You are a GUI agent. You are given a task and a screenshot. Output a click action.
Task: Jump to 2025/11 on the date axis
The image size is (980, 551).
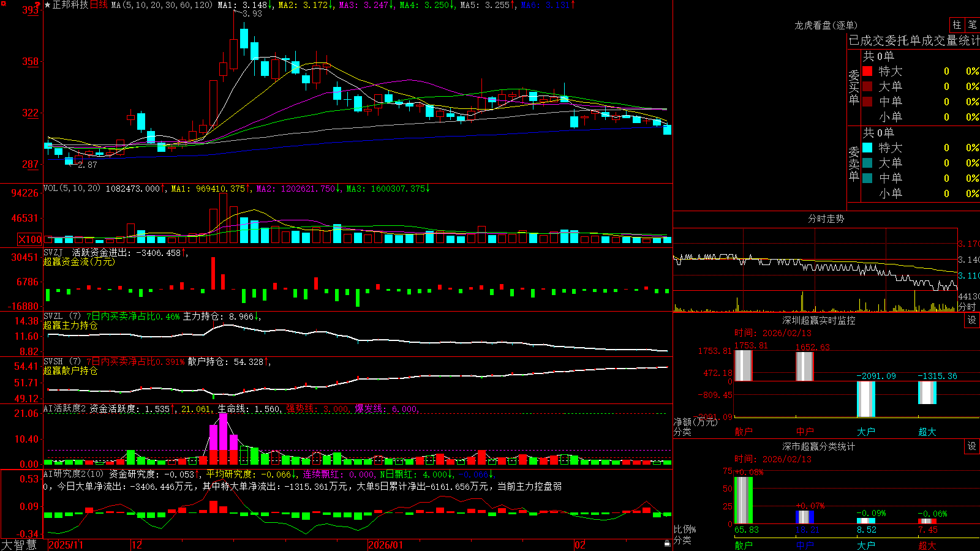(66, 545)
